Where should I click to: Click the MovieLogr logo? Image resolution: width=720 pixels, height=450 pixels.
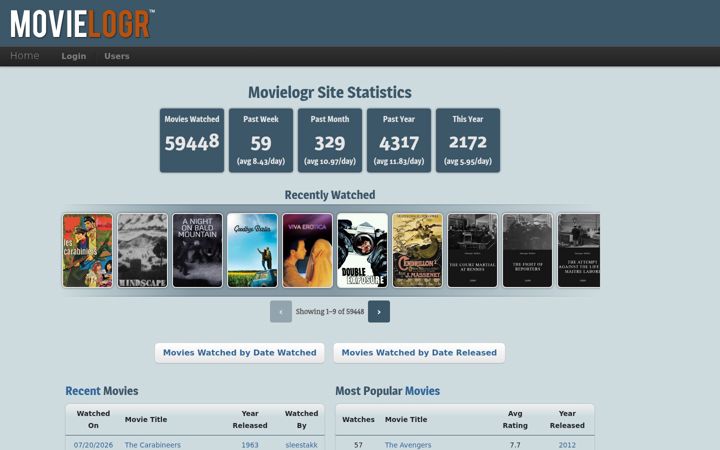[82, 24]
